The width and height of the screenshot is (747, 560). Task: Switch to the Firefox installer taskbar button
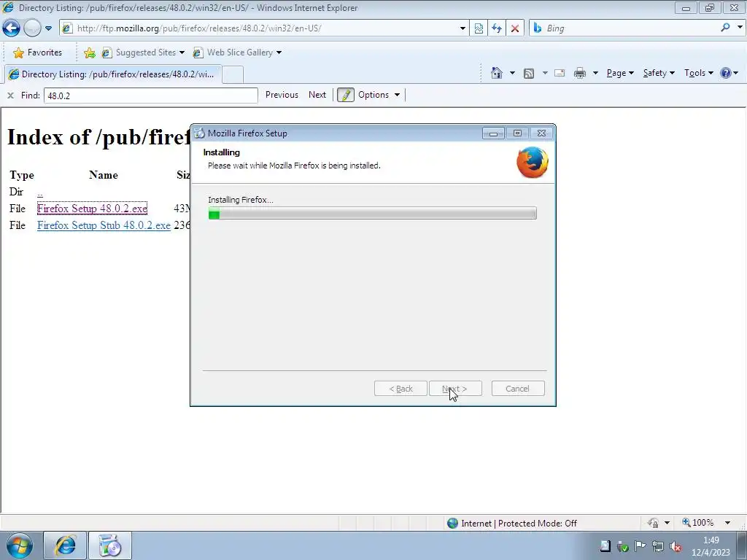tap(110, 545)
